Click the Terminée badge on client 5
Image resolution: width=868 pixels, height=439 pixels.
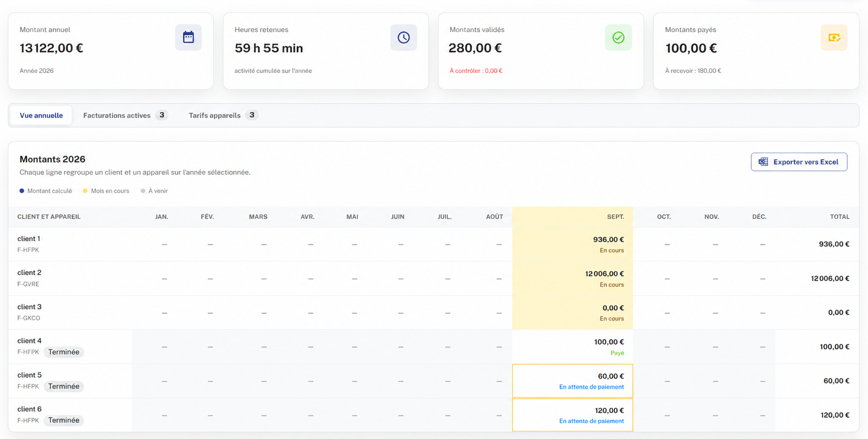tap(64, 386)
